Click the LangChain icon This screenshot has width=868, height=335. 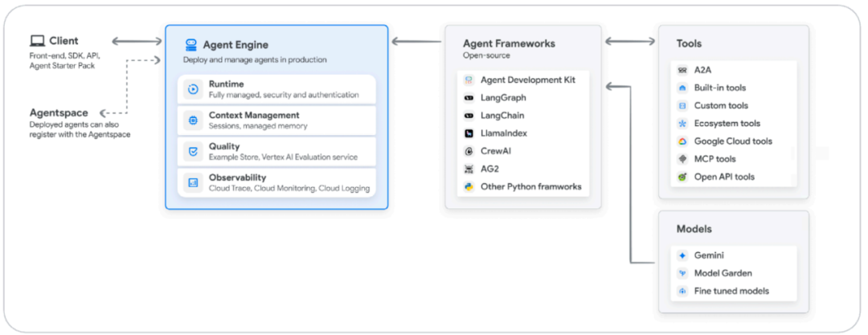click(x=469, y=116)
